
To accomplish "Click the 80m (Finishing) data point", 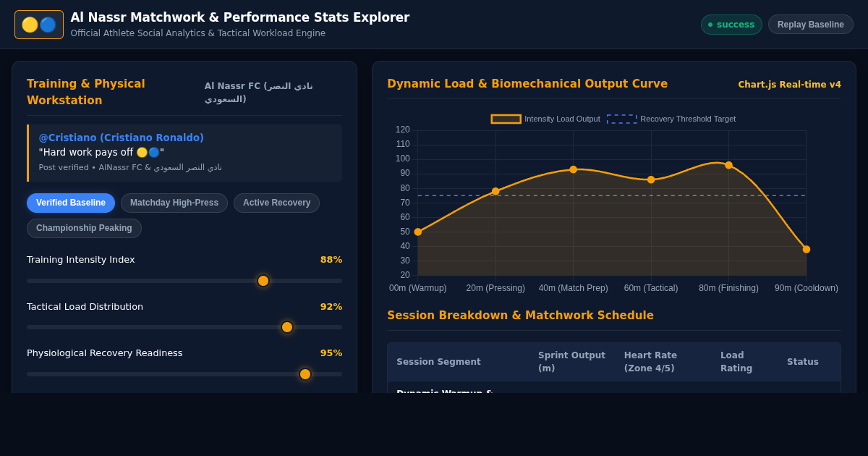I will tap(728, 165).
